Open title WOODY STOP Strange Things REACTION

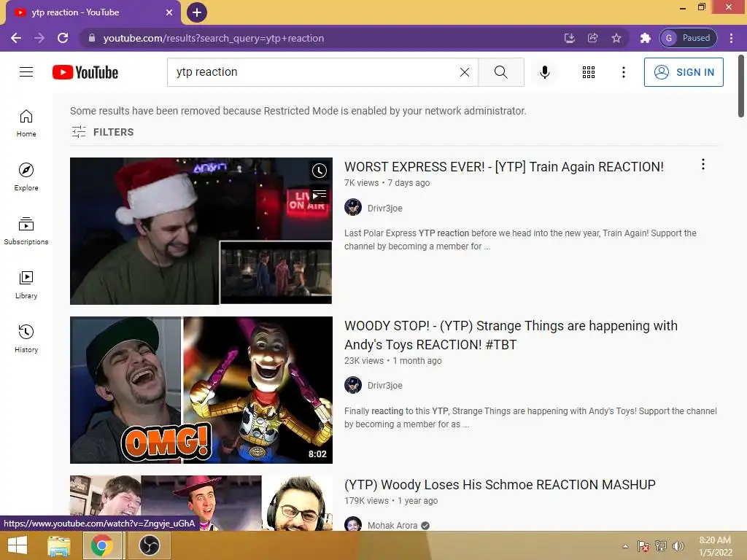click(511, 335)
